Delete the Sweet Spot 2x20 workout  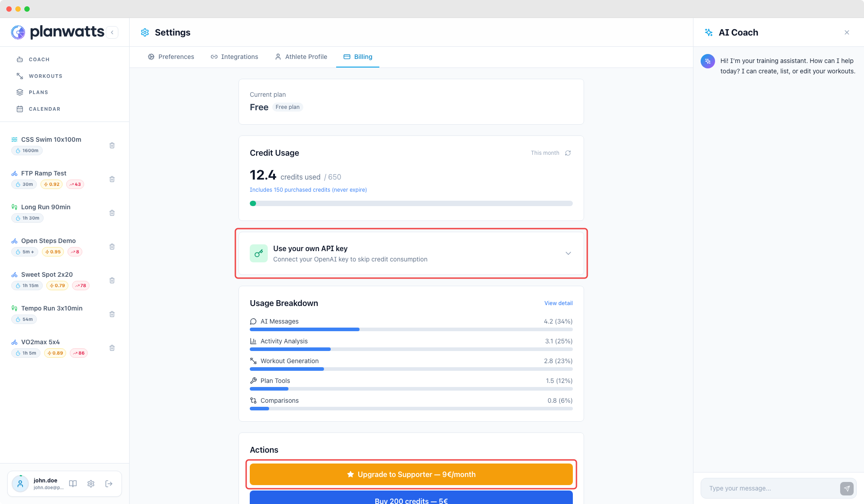pyautogui.click(x=112, y=280)
